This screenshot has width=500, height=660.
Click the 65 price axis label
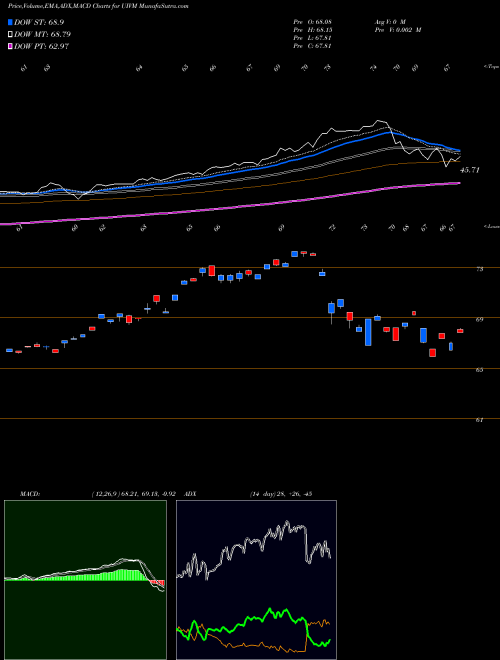pos(479,370)
